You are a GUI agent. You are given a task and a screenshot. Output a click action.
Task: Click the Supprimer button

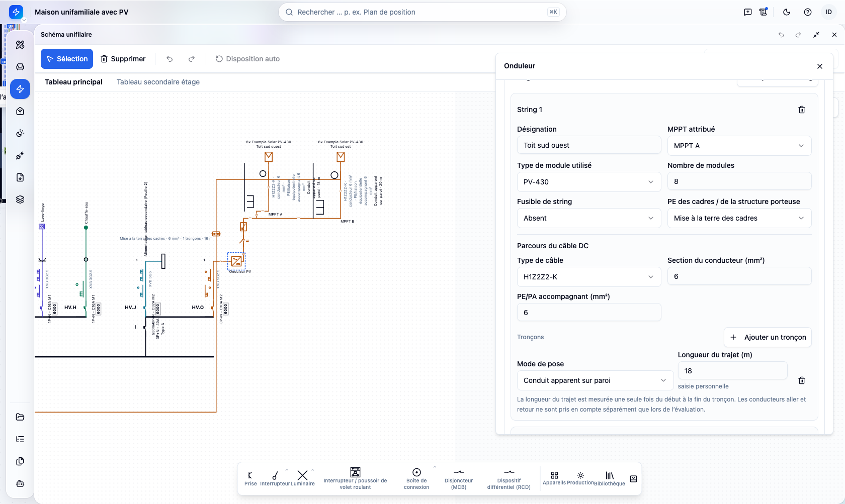[123, 59]
